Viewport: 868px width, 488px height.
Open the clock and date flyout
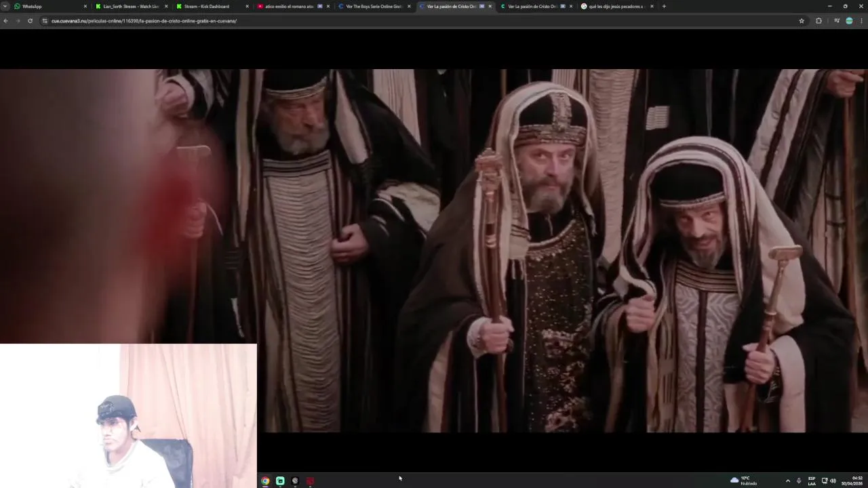(853, 481)
